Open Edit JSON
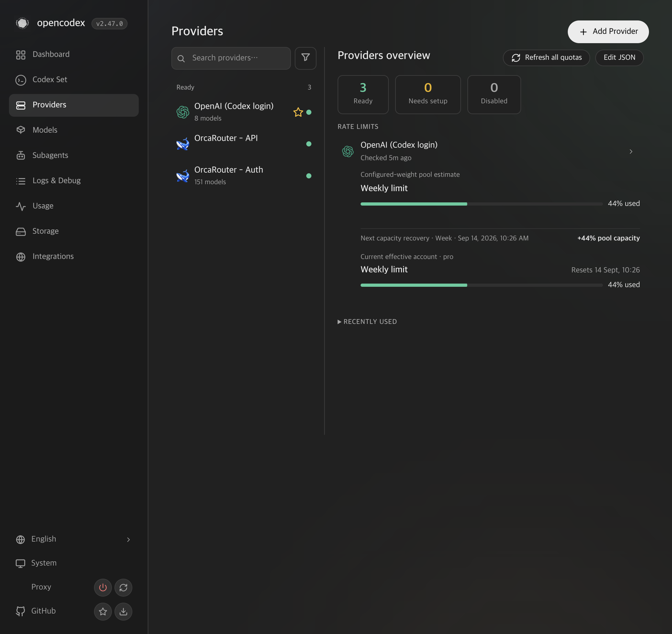 point(619,58)
